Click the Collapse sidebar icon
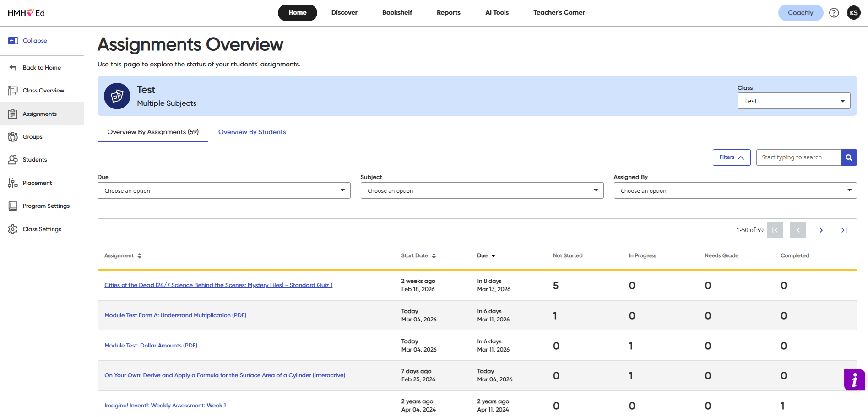Viewport: 868px width, 417px height. 13,41
